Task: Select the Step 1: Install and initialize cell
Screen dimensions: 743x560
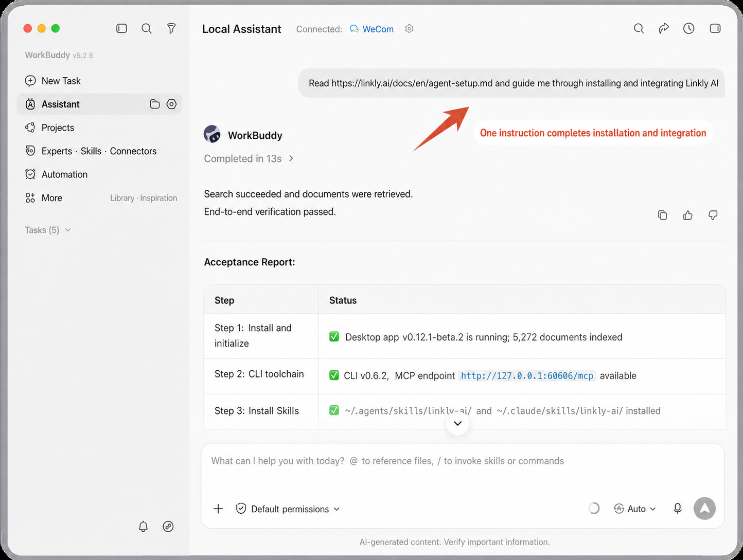Action: [x=261, y=336]
